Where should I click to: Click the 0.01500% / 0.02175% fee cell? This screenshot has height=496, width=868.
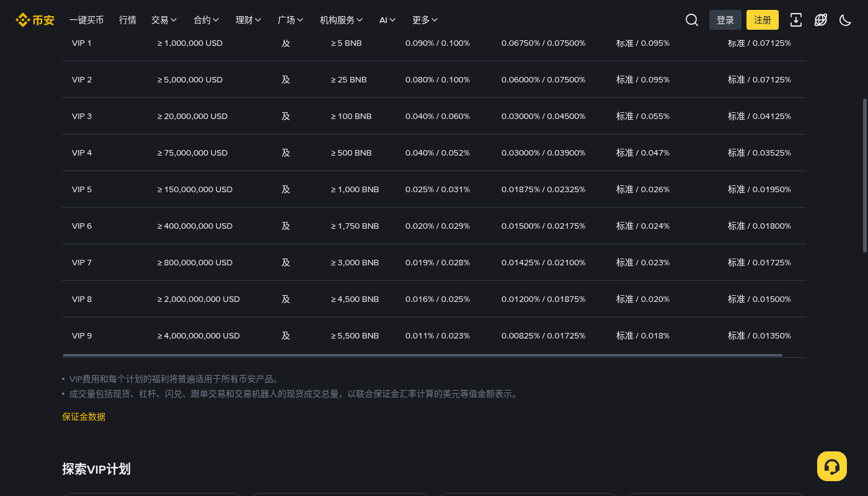coord(543,226)
